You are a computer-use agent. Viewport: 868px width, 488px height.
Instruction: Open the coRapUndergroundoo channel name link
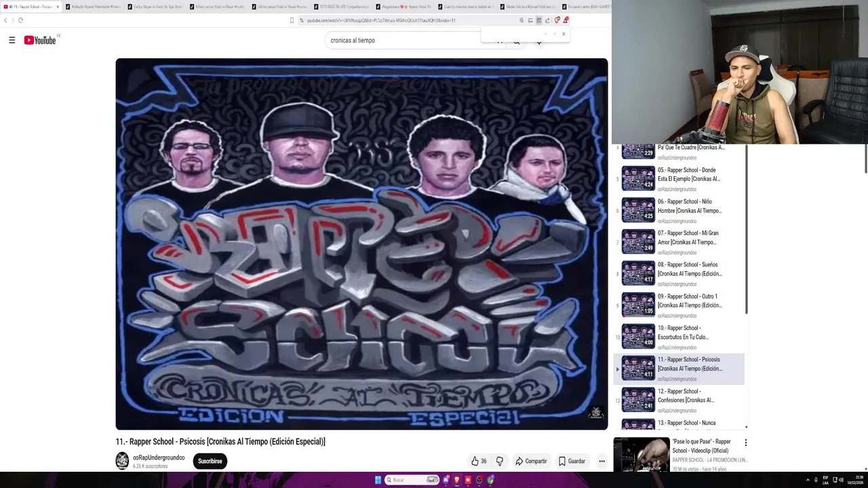(159, 457)
